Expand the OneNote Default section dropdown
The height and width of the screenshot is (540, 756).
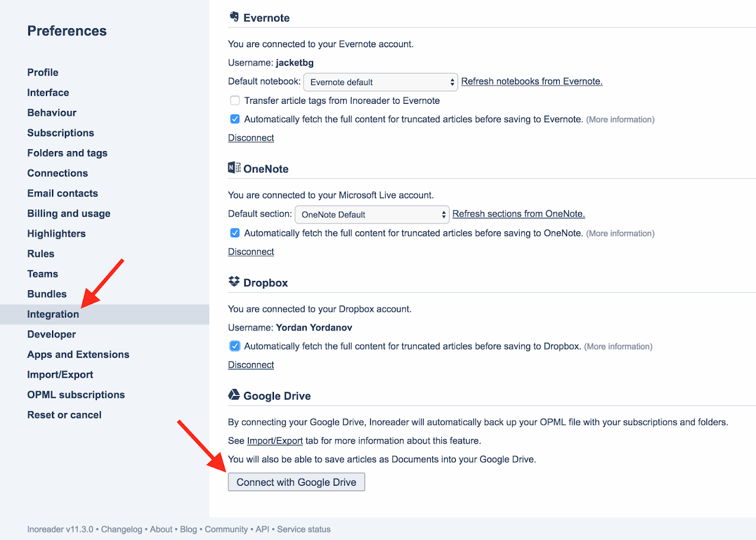[x=372, y=214]
